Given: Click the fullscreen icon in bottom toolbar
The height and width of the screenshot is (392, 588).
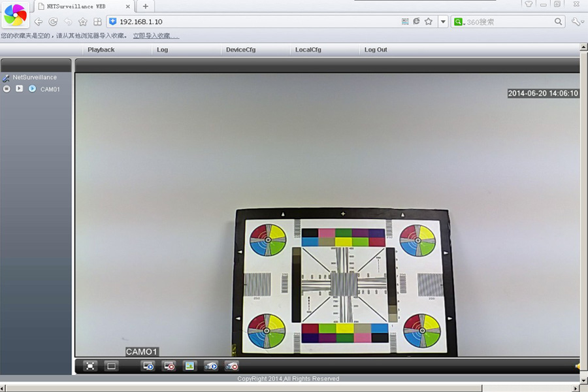Looking at the screenshot, I should point(90,366).
